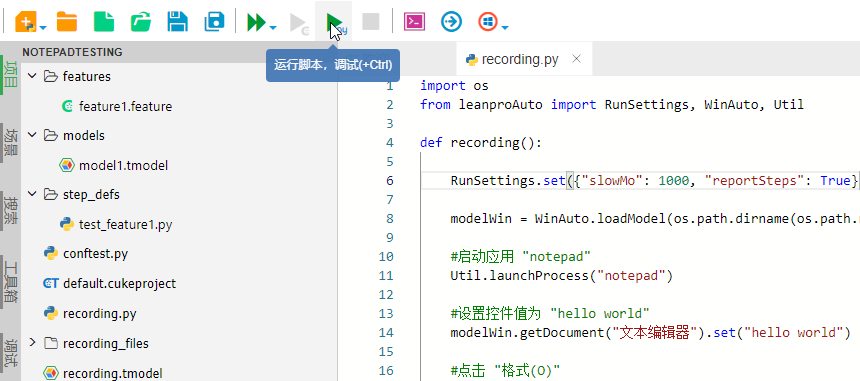
Task: Open the terminal console icon
Action: click(414, 22)
